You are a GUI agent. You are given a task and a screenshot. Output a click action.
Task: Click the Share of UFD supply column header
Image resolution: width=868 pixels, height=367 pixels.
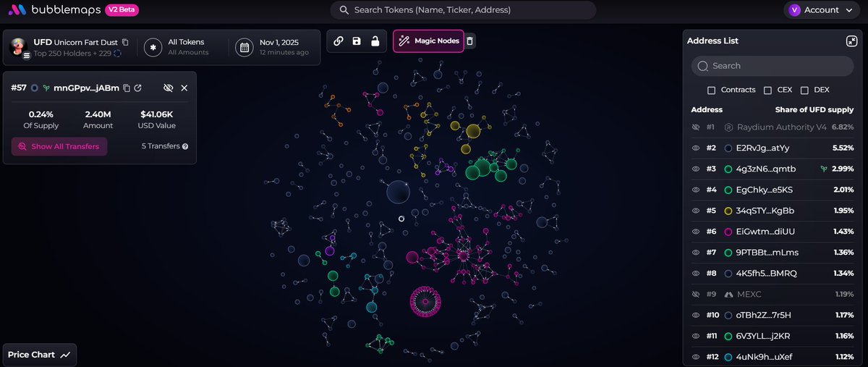(x=814, y=110)
